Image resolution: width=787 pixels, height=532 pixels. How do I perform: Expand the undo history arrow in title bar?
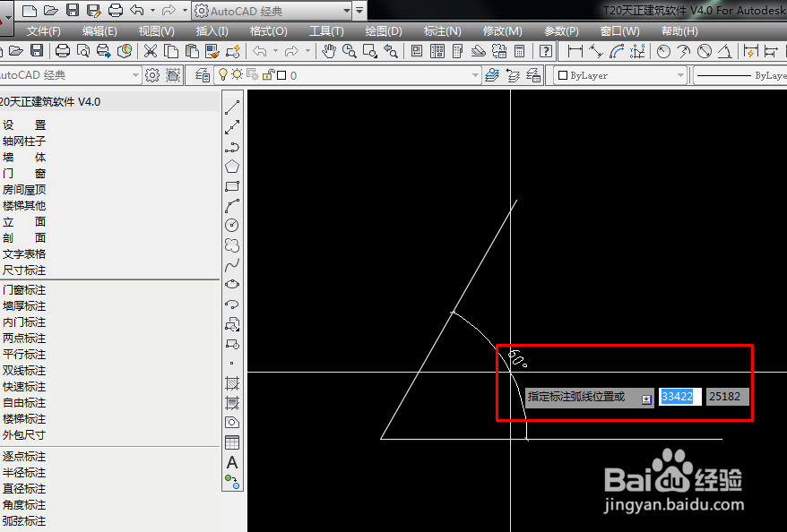[152, 10]
